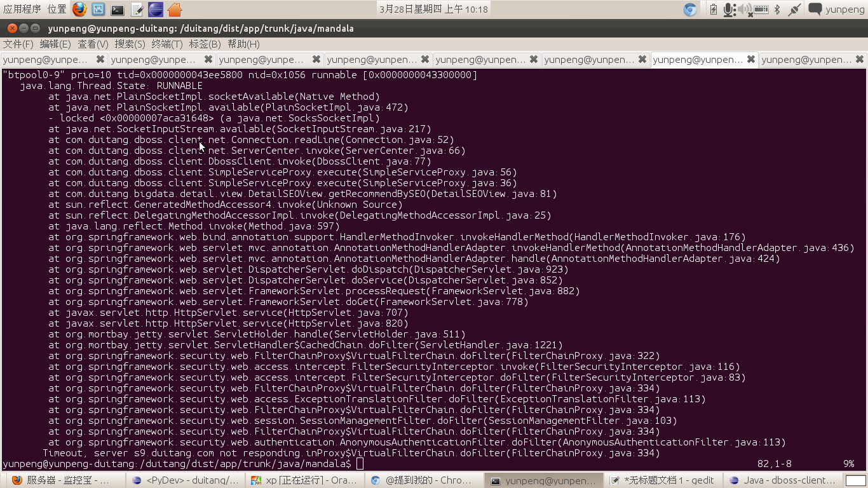Viewport: 868px width, 488px height.
Task: Click the Method.invoke(Method.java:597) line
Action: point(194,226)
